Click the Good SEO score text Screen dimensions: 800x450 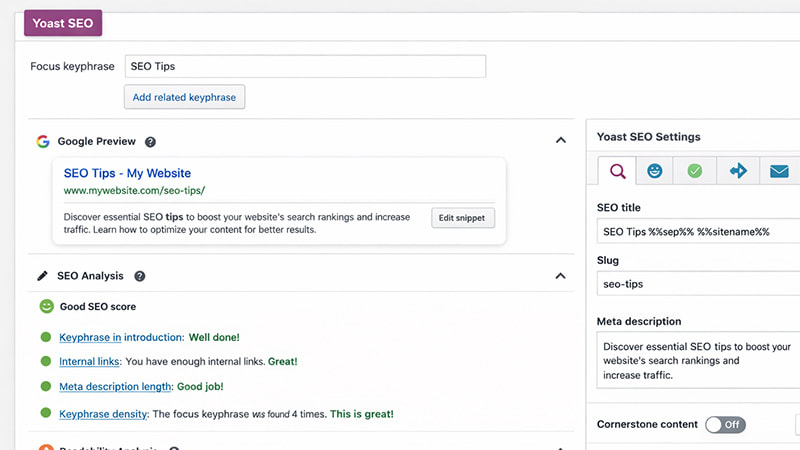(98, 307)
